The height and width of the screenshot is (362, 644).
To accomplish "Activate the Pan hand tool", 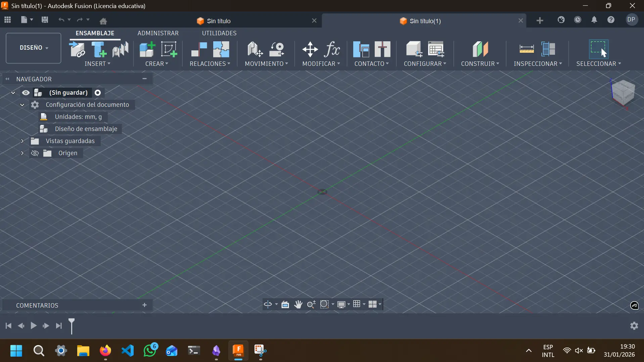I will 298,305.
